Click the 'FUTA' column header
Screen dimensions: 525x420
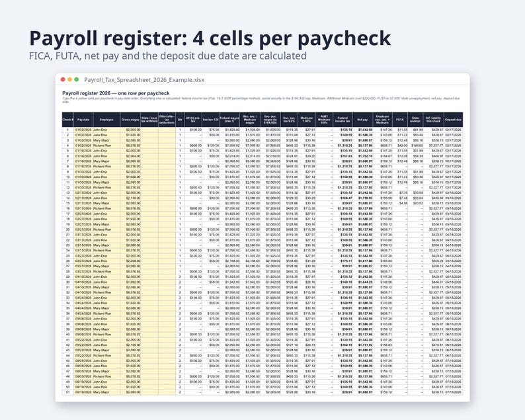click(x=400, y=120)
